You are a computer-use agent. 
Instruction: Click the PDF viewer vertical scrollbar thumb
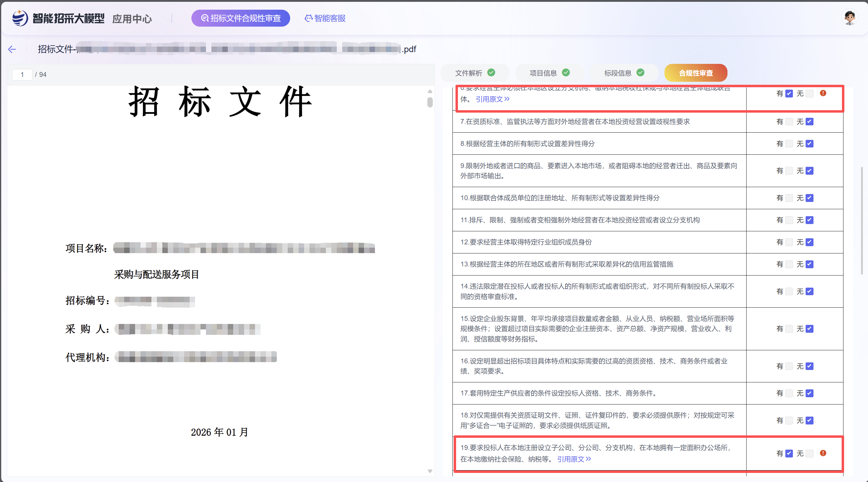[430, 102]
